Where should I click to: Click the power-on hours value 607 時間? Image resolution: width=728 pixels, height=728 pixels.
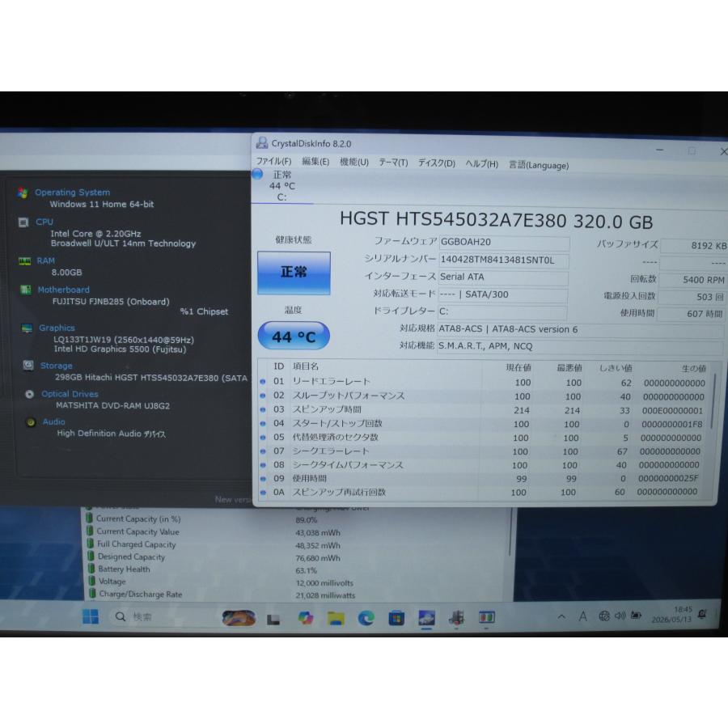691,314
